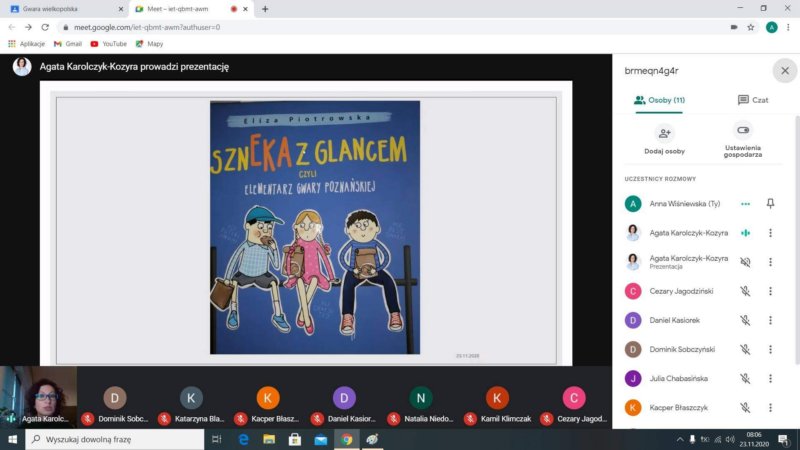Open options for Agata Karolczyk-Kozyra Prezentacja row
800x450 pixels.
click(x=770, y=262)
